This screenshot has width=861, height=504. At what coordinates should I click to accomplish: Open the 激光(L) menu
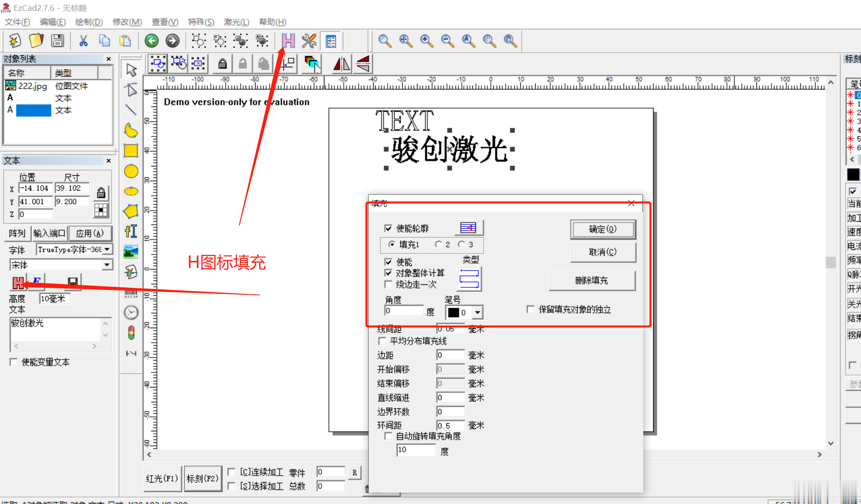click(x=236, y=22)
